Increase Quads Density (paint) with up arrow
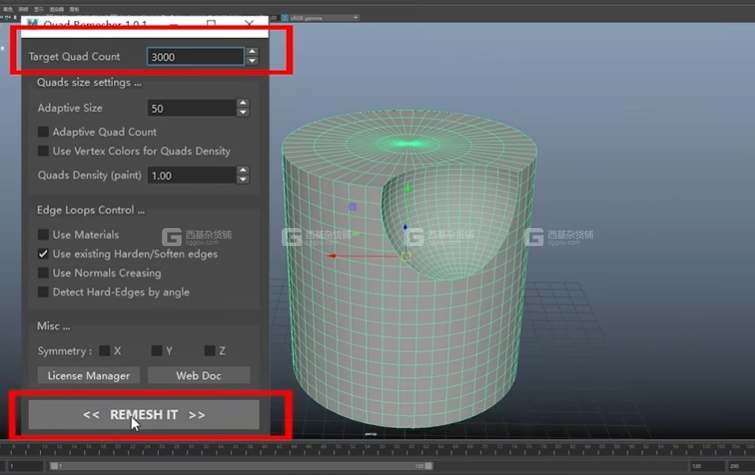Image resolution: width=755 pixels, height=475 pixels. [x=243, y=171]
